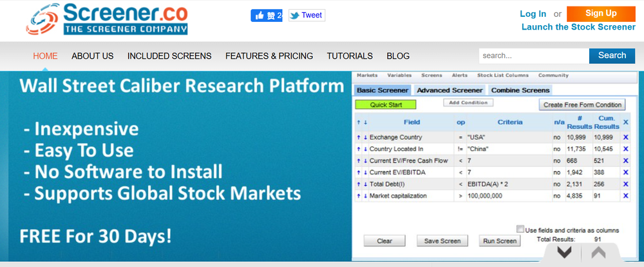Click the Log In link
Image resolution: width=644 pixels, height=267 pixels.
tap(533, 14)
